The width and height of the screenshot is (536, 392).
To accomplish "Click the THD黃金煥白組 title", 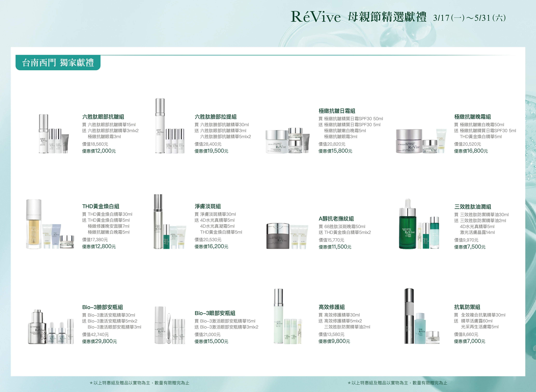I will coord(101,206).
